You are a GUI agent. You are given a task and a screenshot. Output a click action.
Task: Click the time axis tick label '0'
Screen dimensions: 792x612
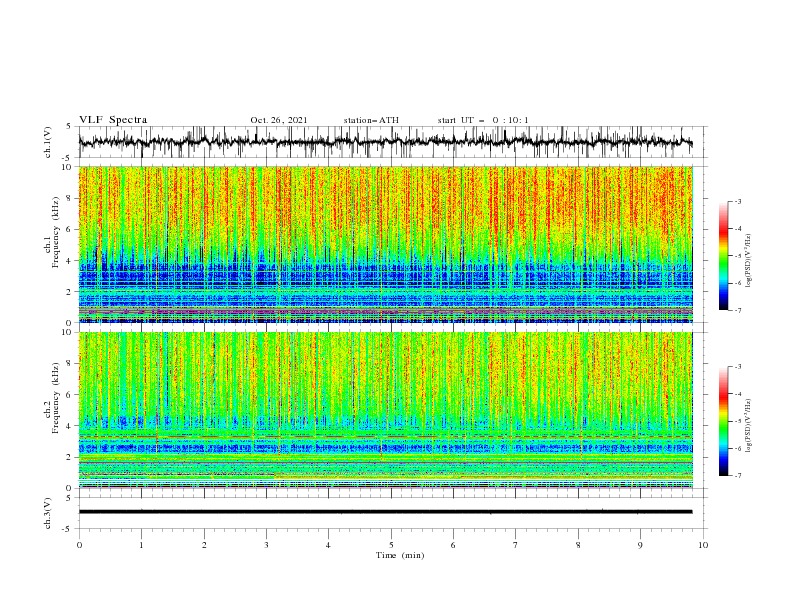coord(79,545)
